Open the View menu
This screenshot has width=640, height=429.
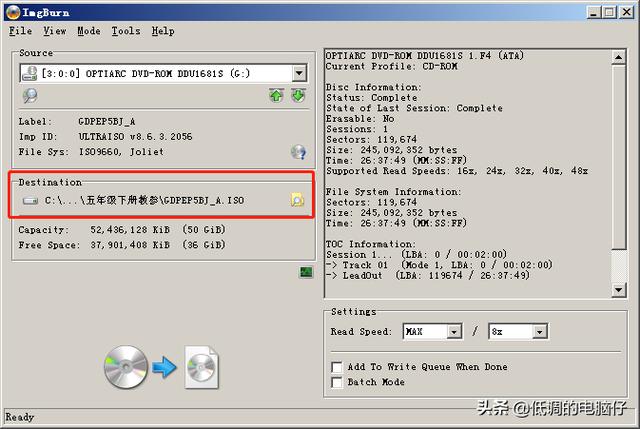pos(54,31)
